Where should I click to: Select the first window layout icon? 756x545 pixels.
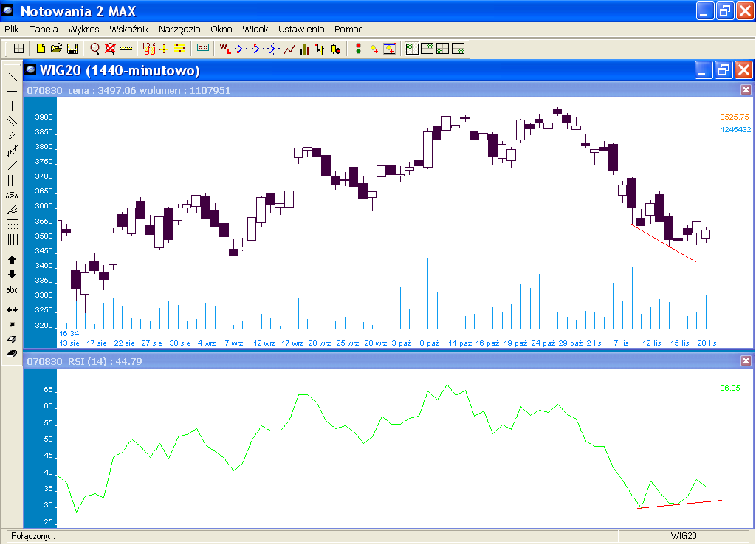[x=412, y=48]
